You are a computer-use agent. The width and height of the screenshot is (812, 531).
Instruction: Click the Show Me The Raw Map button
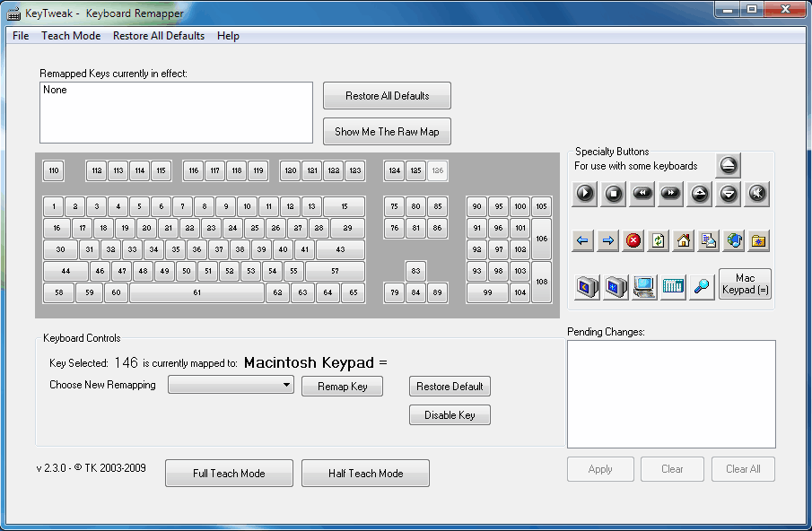click(387, 131)
